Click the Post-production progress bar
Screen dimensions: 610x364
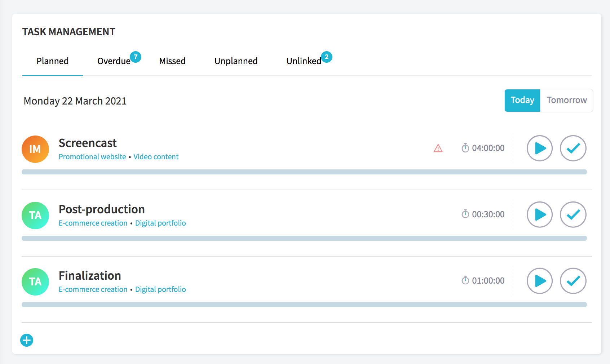304,238
